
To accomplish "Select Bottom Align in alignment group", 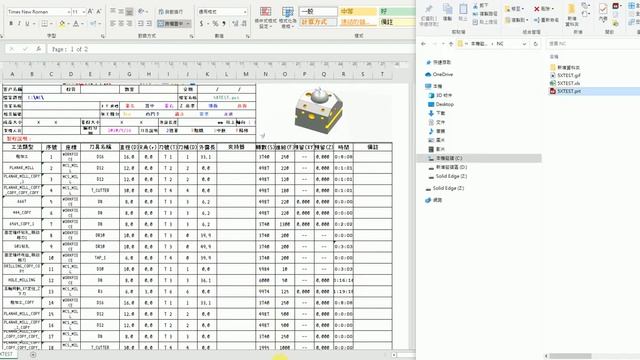I will 129,12.
